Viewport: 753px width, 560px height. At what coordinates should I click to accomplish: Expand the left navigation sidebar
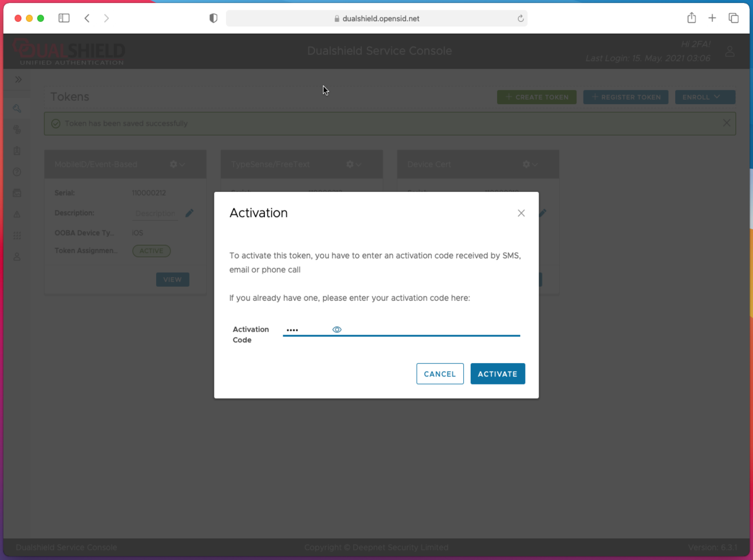click(18, 80)
